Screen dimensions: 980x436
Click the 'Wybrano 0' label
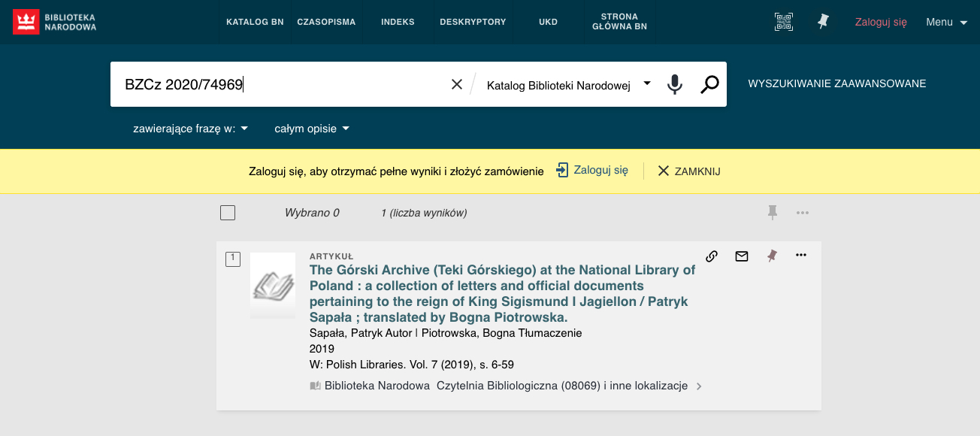(312, 213)
